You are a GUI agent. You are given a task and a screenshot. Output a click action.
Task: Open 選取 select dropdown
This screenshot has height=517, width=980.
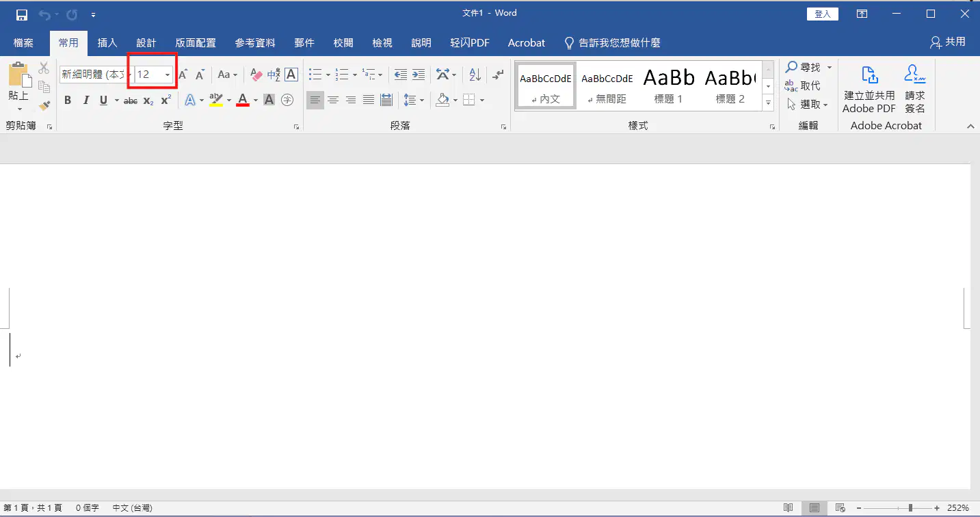pyautogui.click(x=807, y=105)
